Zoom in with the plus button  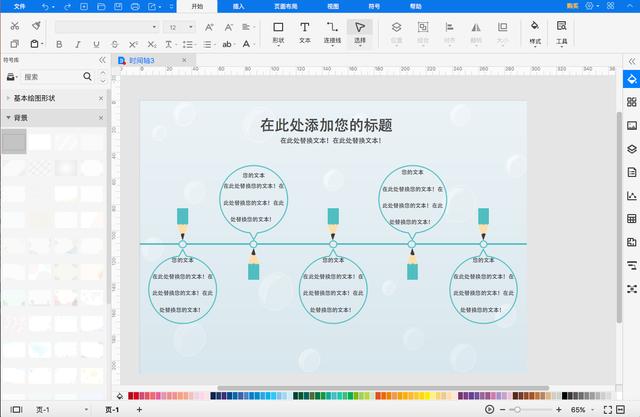click(558, 409)
